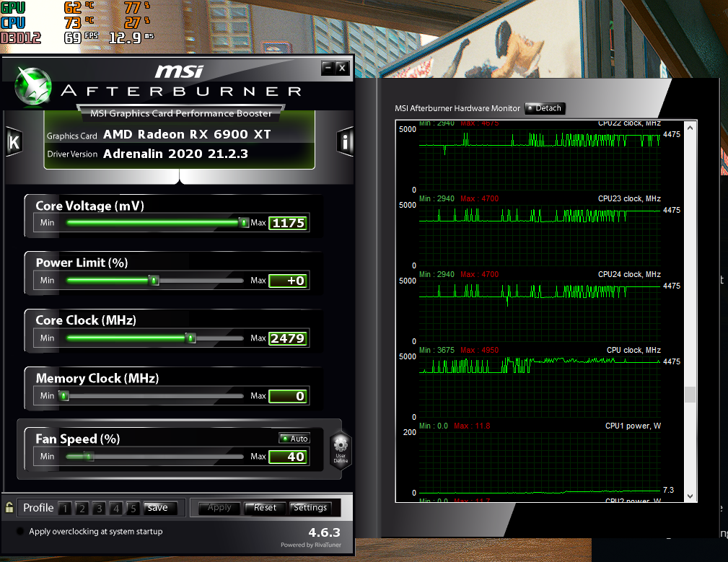
Task: Click the 'CPU23 clock, MHz' label
Action: [629, 198]
